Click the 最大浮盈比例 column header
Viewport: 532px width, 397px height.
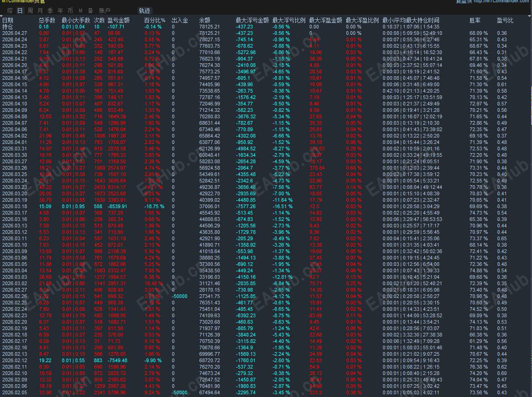pyautogui.click(x=362, y=20)
